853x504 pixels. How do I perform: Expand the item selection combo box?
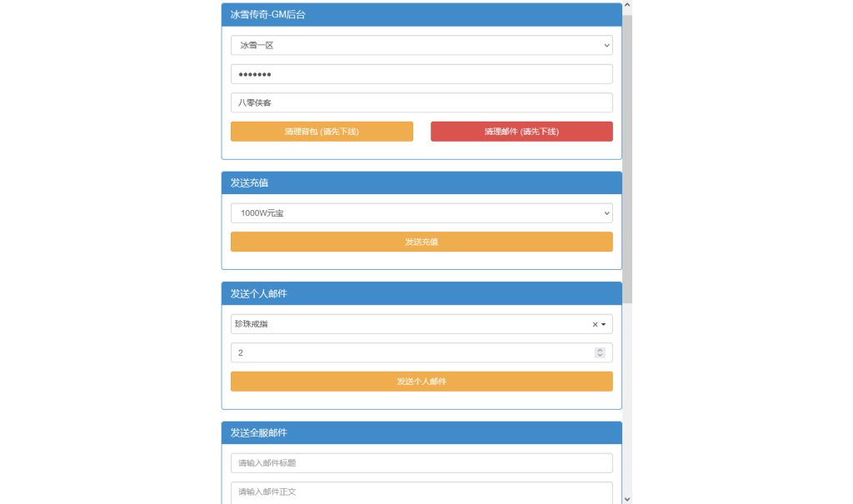click(x=422, y=323)
